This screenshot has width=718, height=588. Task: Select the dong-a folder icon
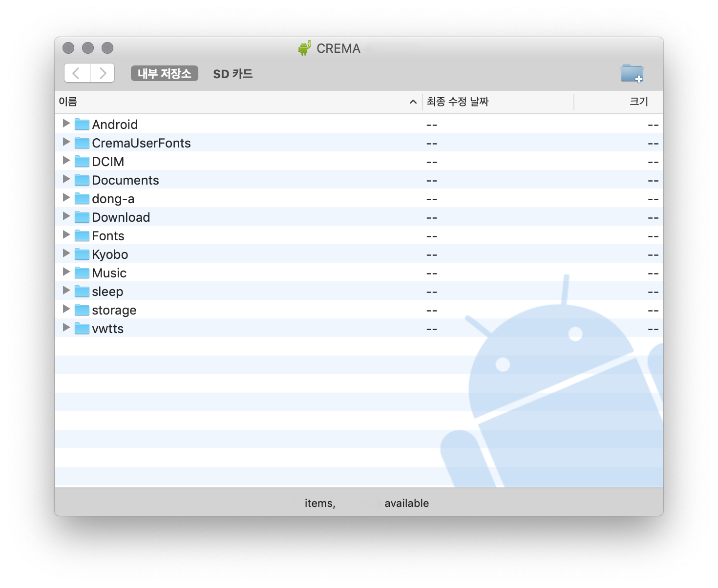pyautogui.click(x=82, y=198)
